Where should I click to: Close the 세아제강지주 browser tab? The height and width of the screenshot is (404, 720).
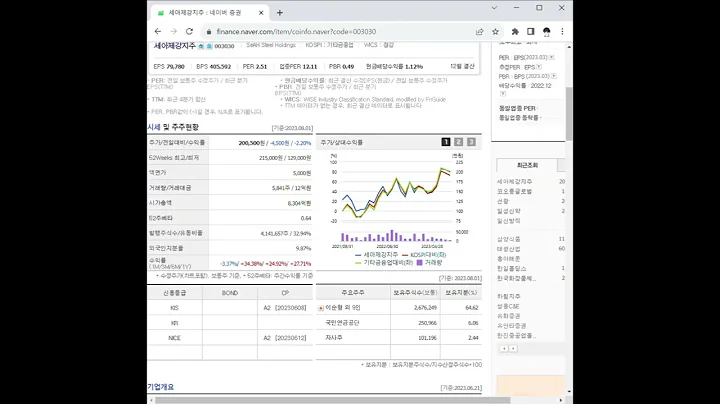(261, 13)
